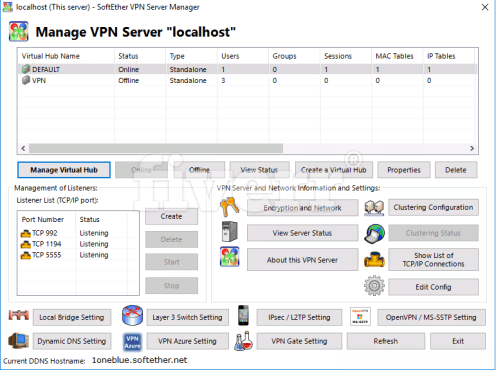Image resolution: width=496 pixels, height=370 pixels.
Task: Click the OpenVPN / MS-SSTP icon
Action: click(x=360, y=316)
